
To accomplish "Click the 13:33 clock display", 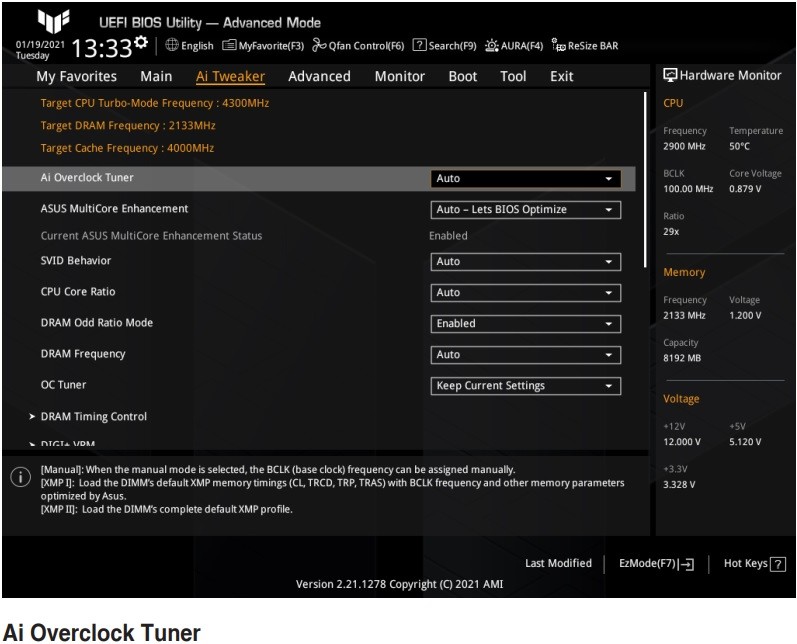I will (102, 48).
